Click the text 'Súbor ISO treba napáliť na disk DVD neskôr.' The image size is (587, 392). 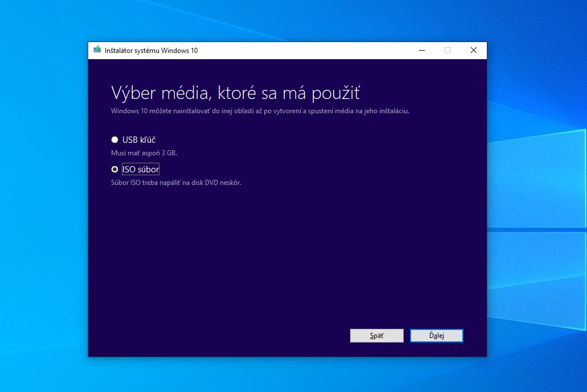(176, 183)
